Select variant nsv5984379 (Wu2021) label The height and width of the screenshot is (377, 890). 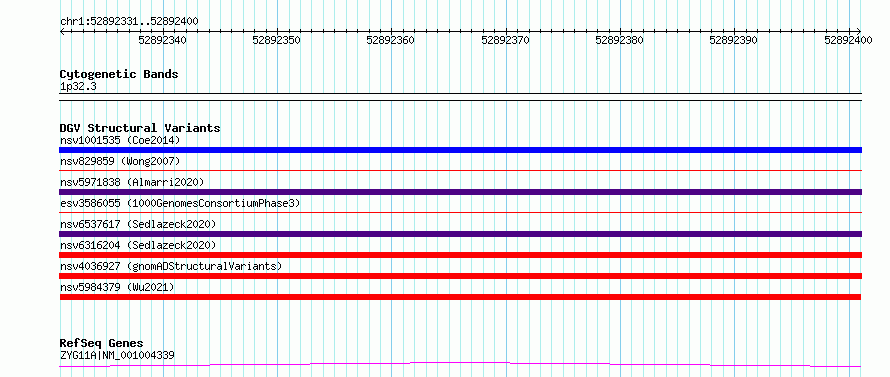tap(117, 287)
